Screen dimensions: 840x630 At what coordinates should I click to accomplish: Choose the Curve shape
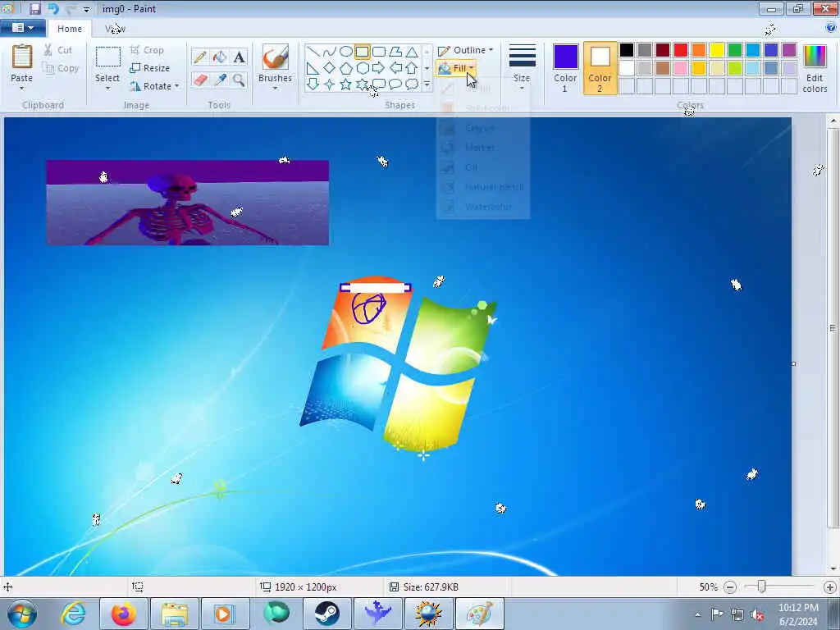click(x=330, y=52)
